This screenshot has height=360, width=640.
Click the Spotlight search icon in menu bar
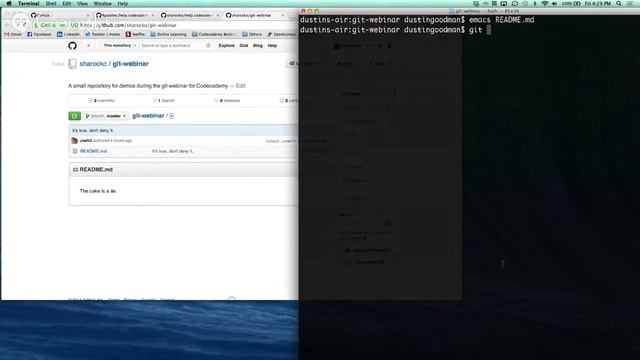pos(619,4)
